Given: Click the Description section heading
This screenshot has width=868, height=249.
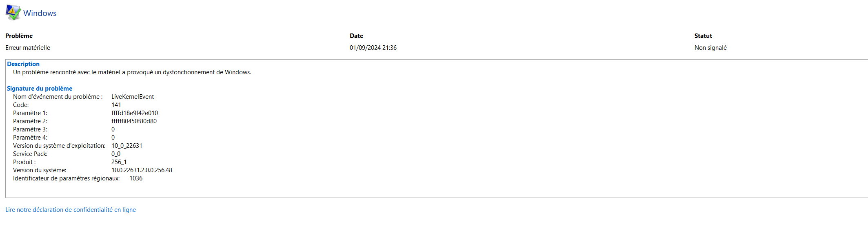Looking at the screenshot, I should [x=23, y=64].
